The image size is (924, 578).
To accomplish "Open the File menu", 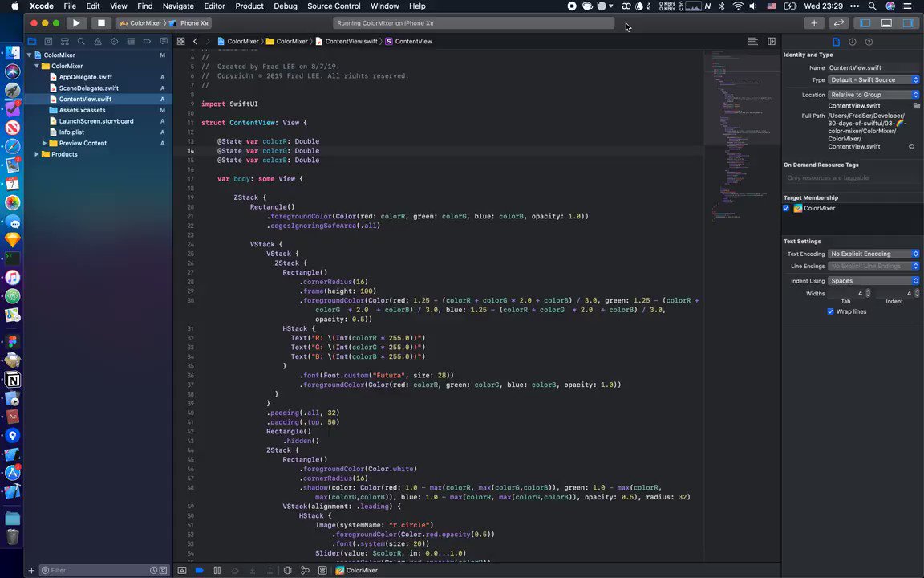I will (x=70, y=6).
